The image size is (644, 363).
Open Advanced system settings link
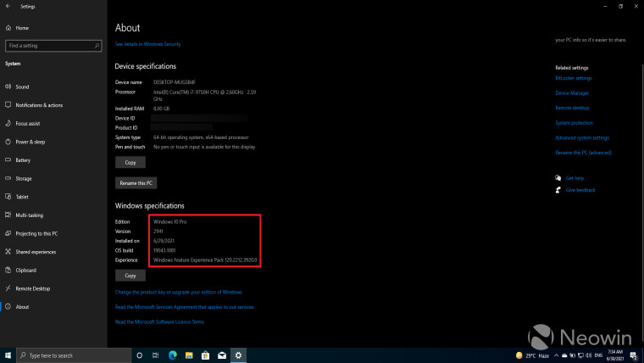coord(582,137)
